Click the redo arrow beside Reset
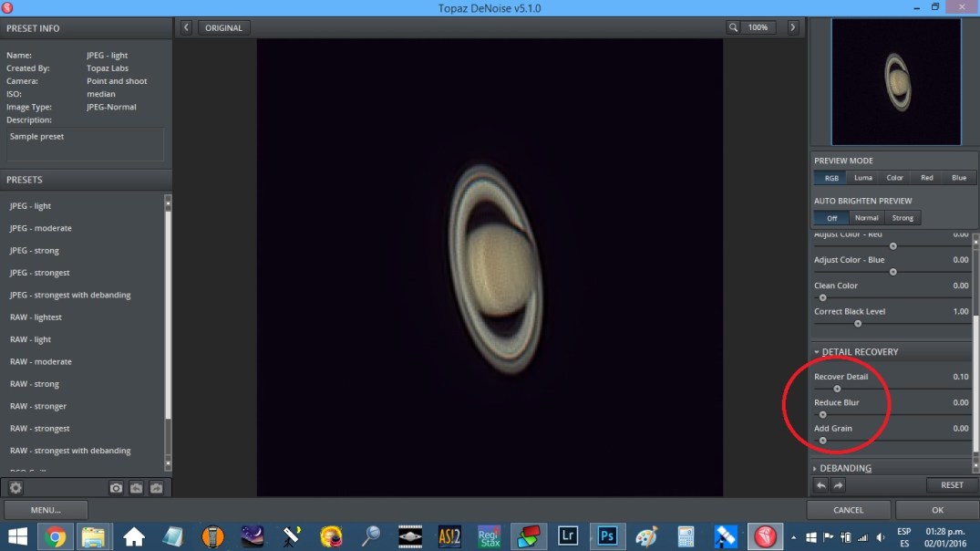Image resolution: width=980 pixels, height=551 pixels. 839,485
